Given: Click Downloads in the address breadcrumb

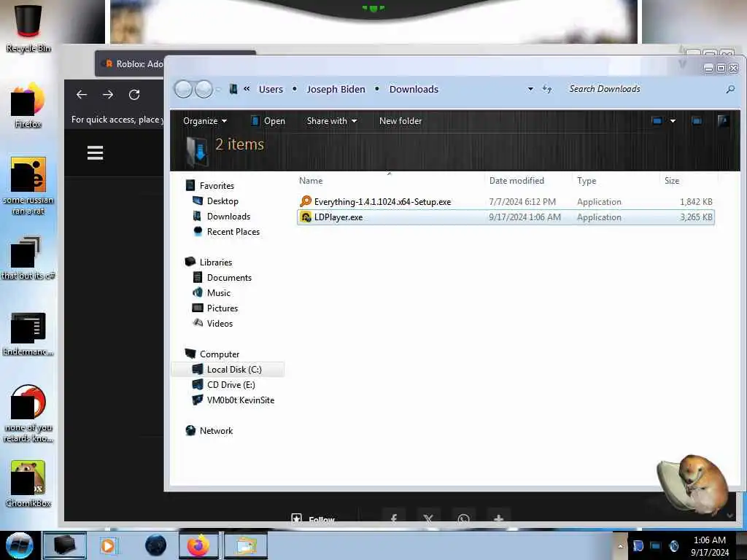Looking at the screenshot, I should (414, 89).
